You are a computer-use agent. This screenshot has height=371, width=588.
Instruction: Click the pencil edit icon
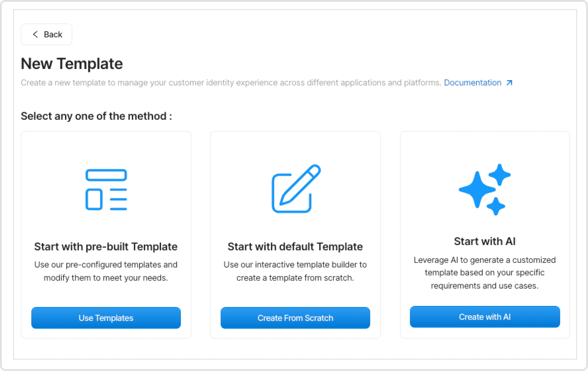click(x=296, y=189)
